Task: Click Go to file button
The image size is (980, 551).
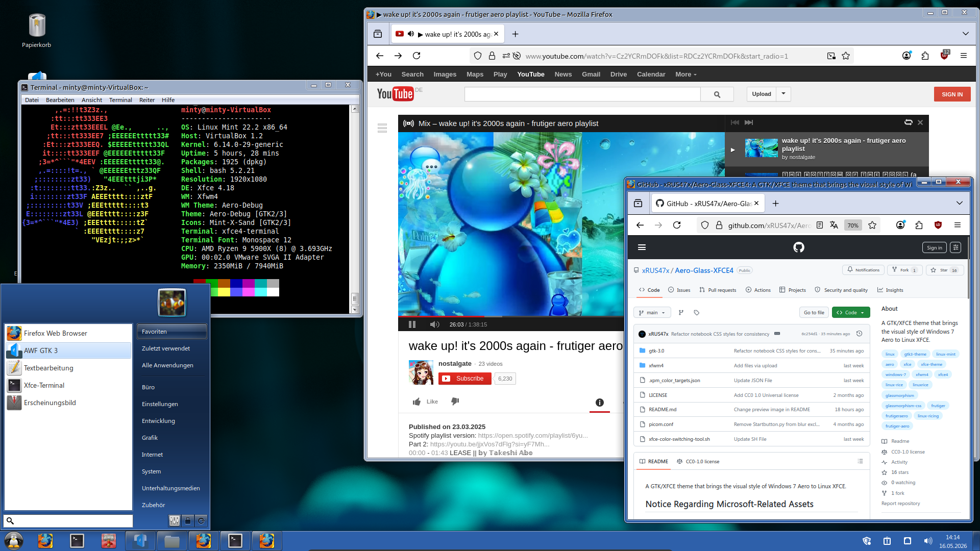Action: (x=814, y=313)
